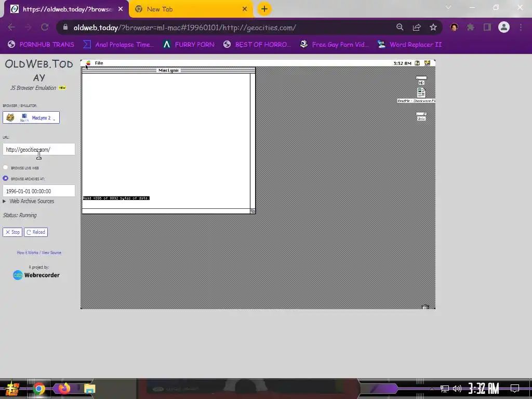Open the Mac help balloon menu icon
This screenshot has height=399, width=532.
(417, 63)
